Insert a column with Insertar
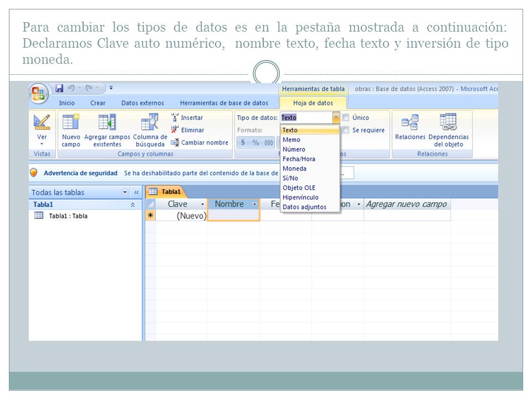 click(187, 117)
